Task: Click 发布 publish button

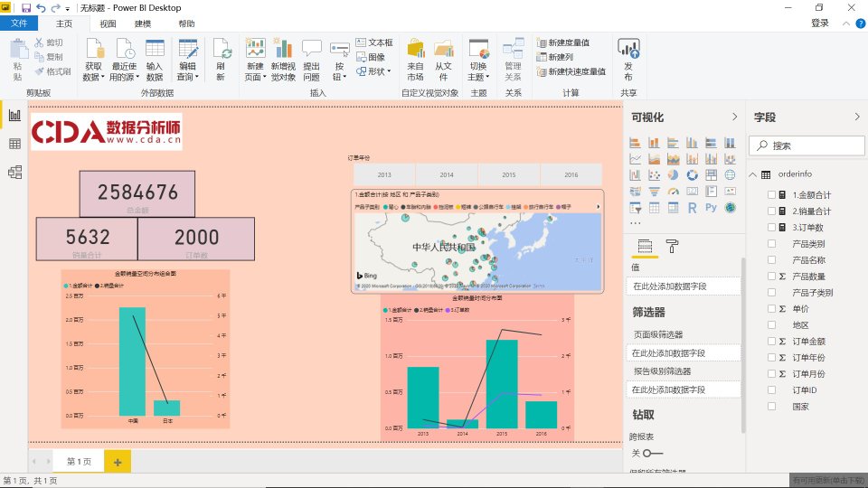Action: pos(629,60)
